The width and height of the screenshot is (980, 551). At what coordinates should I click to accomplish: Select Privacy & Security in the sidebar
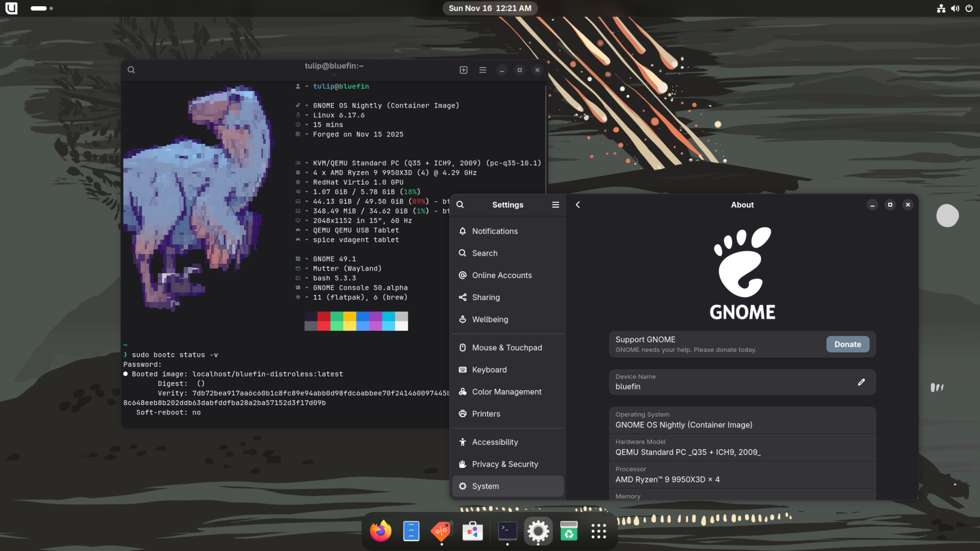[505, 464]
